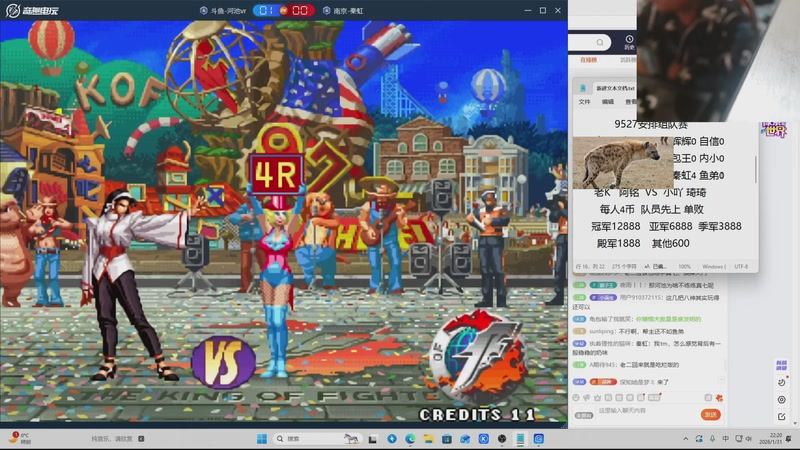Image resolution: width=800 pixels, height=450 pixels.
Task: Click the volume speaker icon in system tray
Action: 749,439
